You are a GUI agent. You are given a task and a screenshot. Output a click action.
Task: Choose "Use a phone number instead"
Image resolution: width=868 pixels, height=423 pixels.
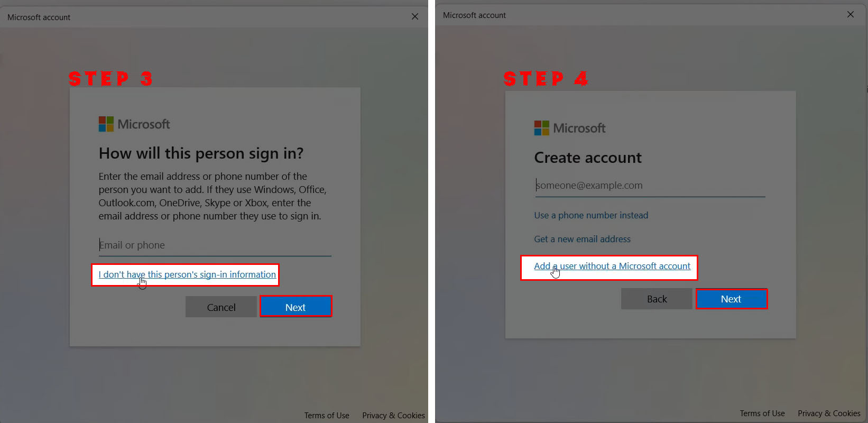point(591,215)
